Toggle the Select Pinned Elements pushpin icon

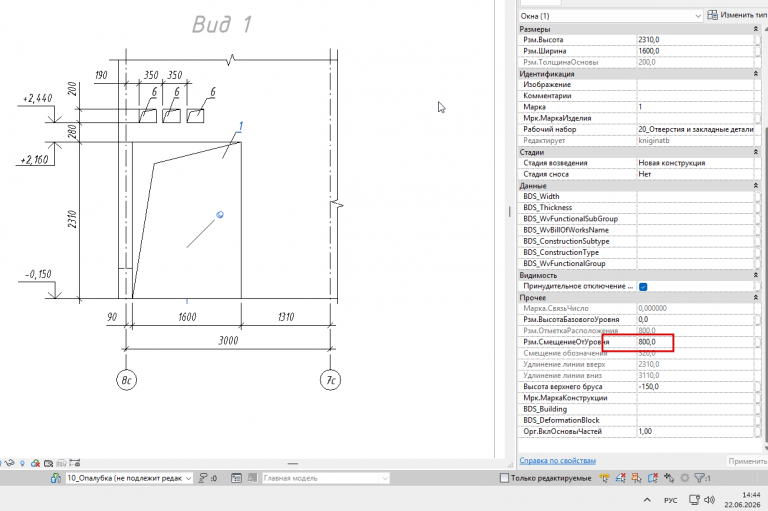[x=637, y=478]
